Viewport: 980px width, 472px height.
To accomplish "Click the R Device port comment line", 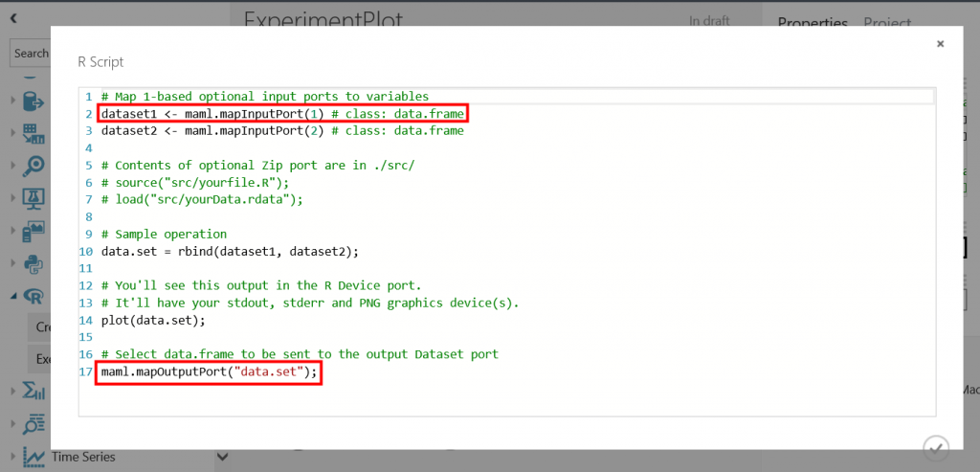I will tap(261, 285).
